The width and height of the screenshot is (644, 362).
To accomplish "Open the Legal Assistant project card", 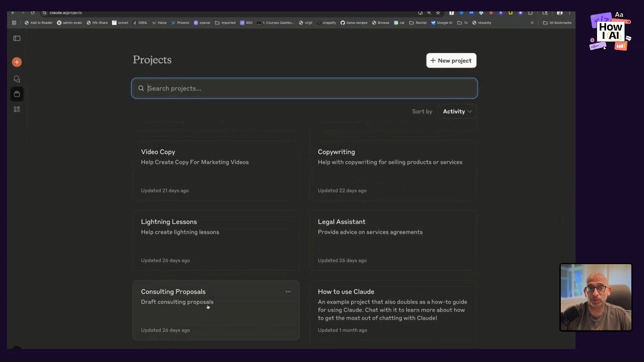I will (392, 240).
